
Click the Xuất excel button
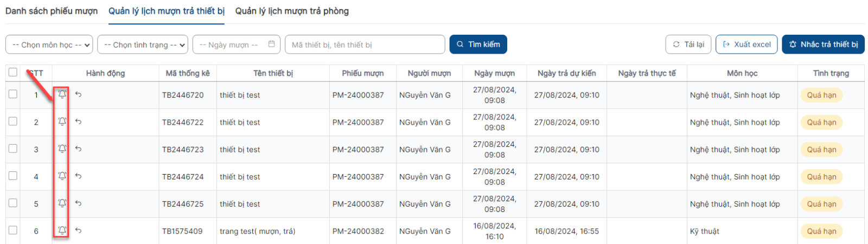point(746,44)
